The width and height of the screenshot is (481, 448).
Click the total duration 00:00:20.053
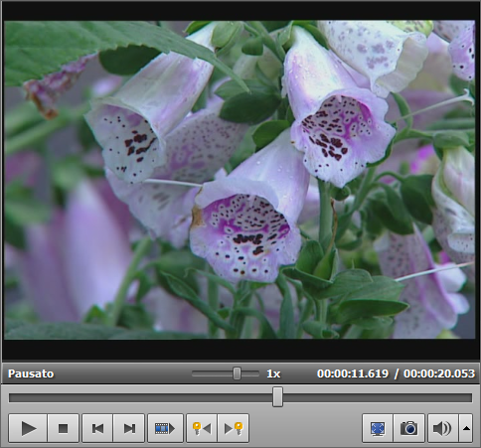point(439,373)
